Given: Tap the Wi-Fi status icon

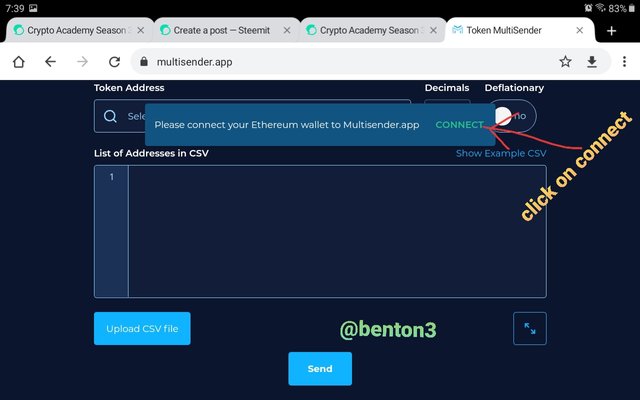Looking at the screenshot, I should (600, 8).
